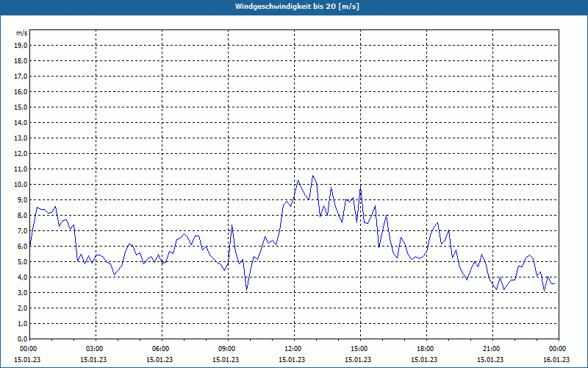Viewport: 588px width, 368px height.
Task: Select the '03:00' time label
Action: point(93,349)
